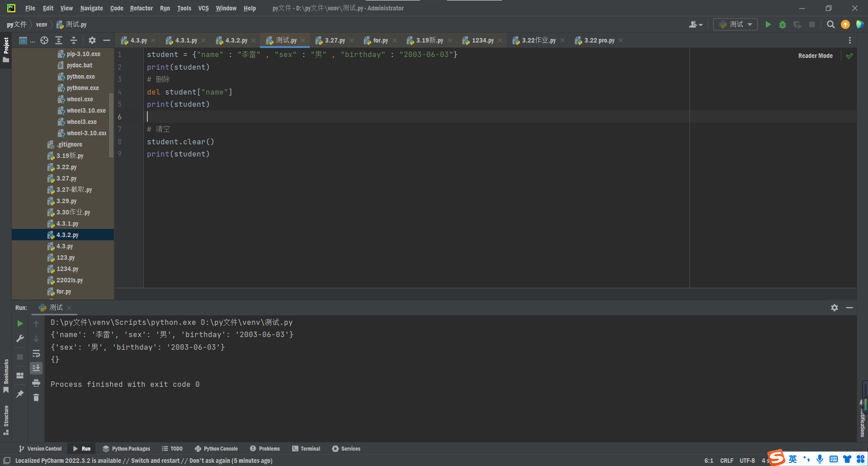The width and height of the screenshot is (868, 466).
Task: Run the 测试 configuration with green play button
Action: coord(768,24)
